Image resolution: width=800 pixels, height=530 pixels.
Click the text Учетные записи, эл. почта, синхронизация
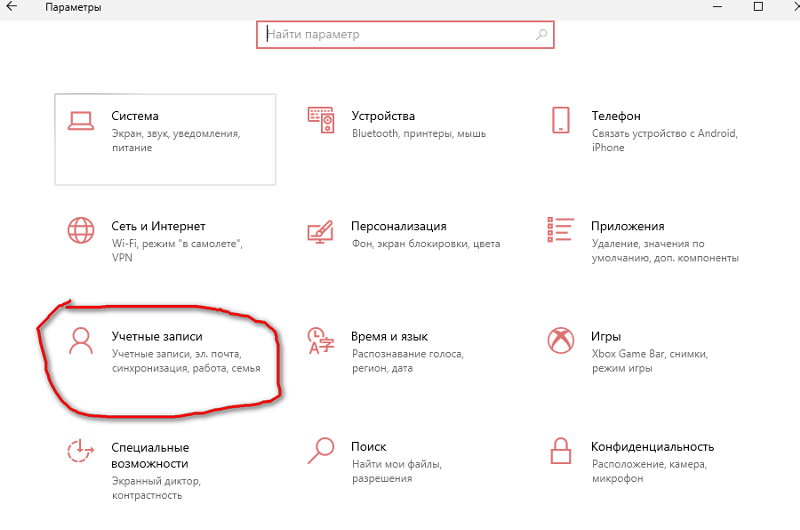186,361
